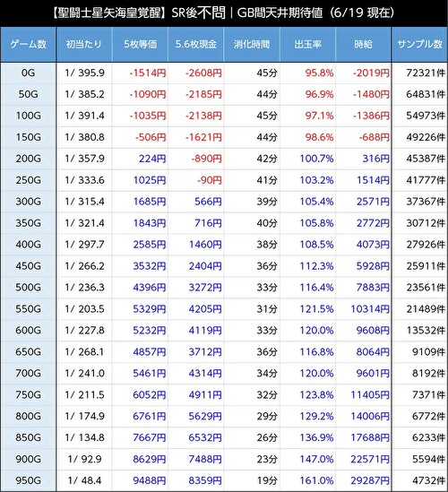Select the 300G row label
Screen dimensions: 448x492
[x=29, y=202]
